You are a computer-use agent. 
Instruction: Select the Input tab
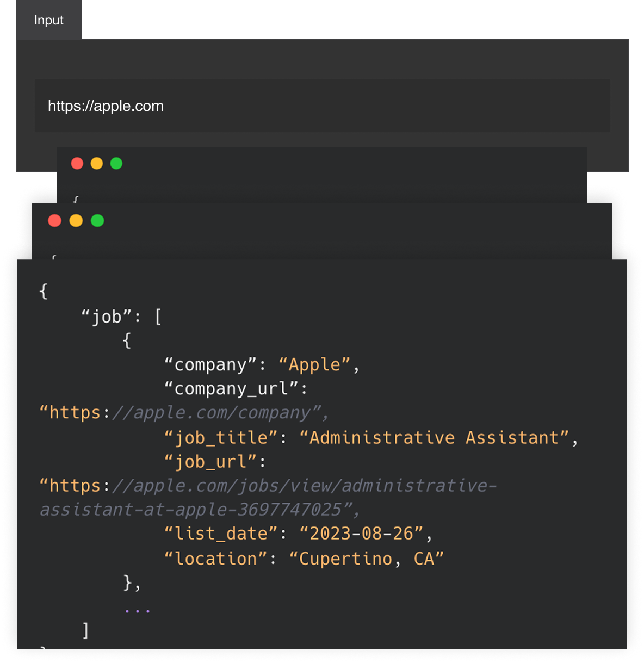pos(48,20)
